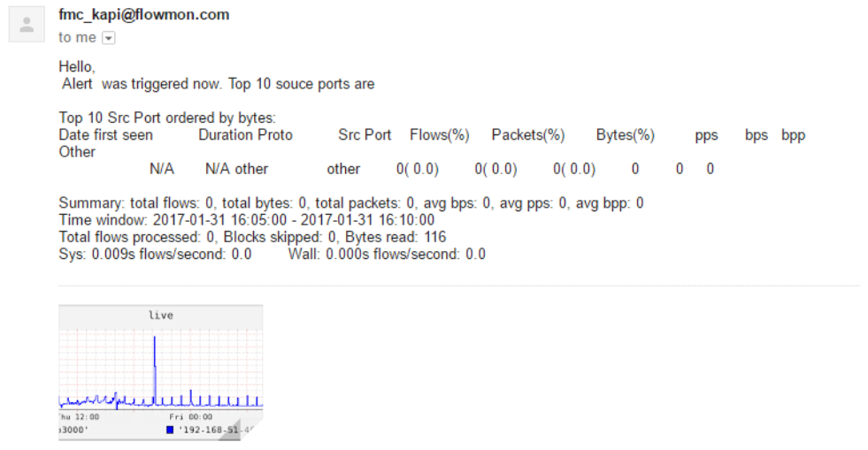The image size is (868, 450).
Task: Open sender fmc_kapi@flowmon.com contact details
Action: click(x=143, y=15)
